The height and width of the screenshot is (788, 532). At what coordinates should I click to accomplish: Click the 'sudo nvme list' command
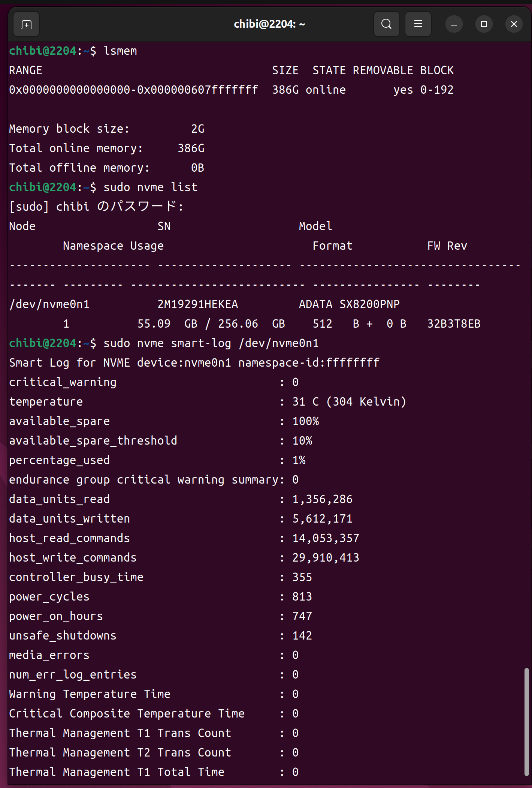(x=150, y=187)
